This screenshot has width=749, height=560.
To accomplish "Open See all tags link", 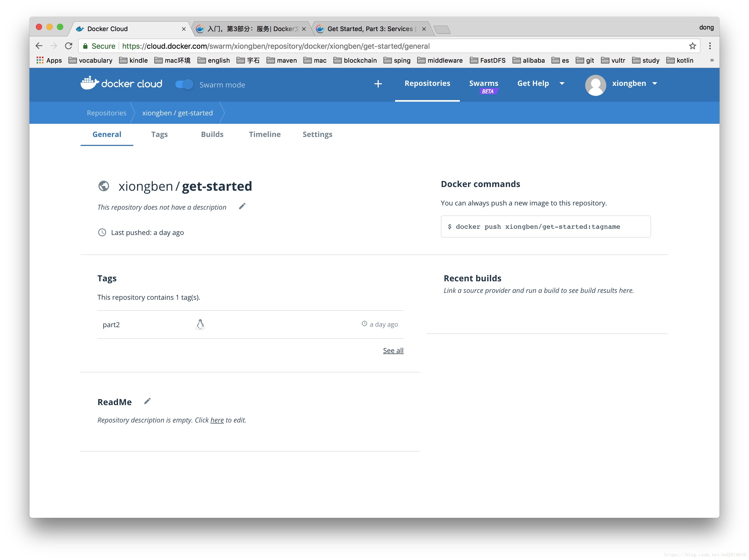I will (393, 350).
